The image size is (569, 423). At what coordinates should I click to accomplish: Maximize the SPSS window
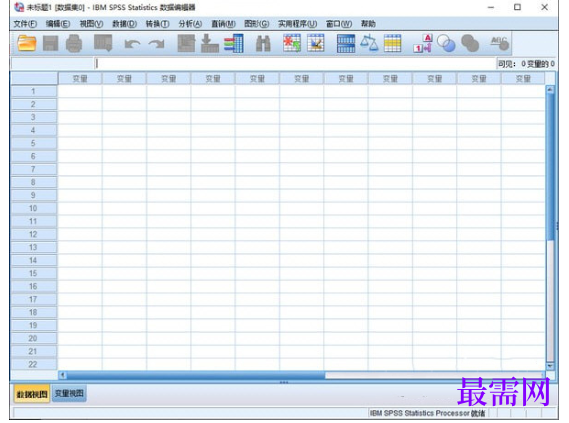[517, 7]
